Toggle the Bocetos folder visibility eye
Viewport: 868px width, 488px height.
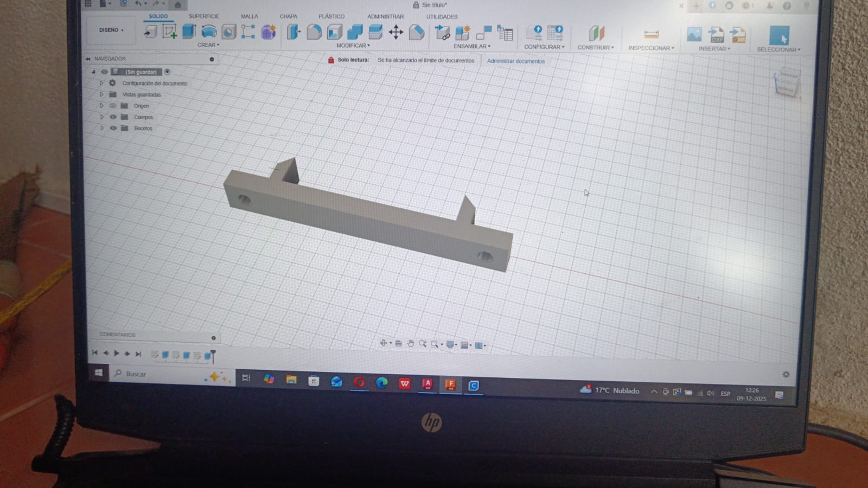[113, 129]
